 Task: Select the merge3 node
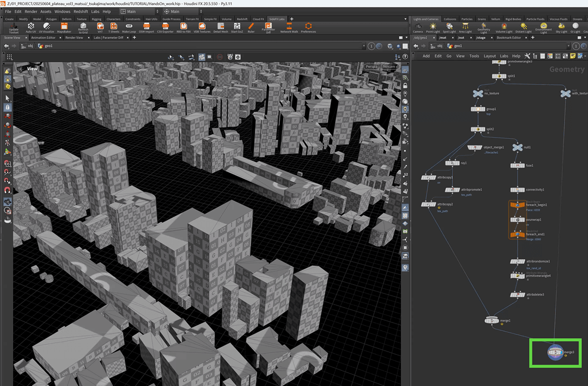coord(556,352)
